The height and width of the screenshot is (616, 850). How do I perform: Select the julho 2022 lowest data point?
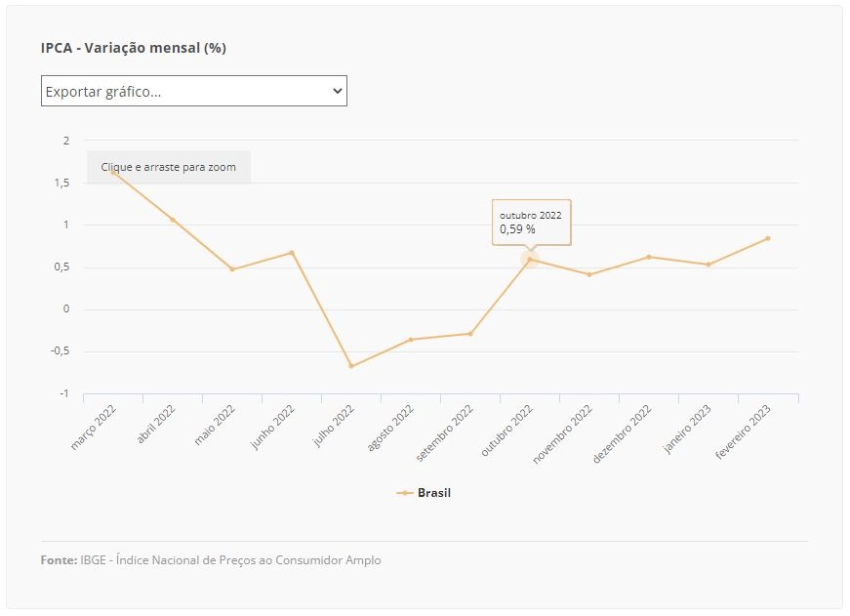pyautogui.click(x=351, y=366)
